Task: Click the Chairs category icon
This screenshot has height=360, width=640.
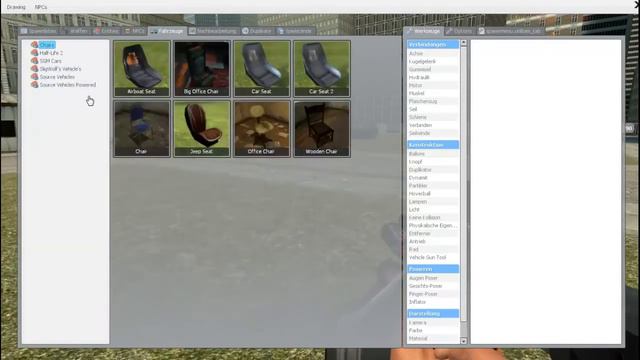Action: point(35,45)
